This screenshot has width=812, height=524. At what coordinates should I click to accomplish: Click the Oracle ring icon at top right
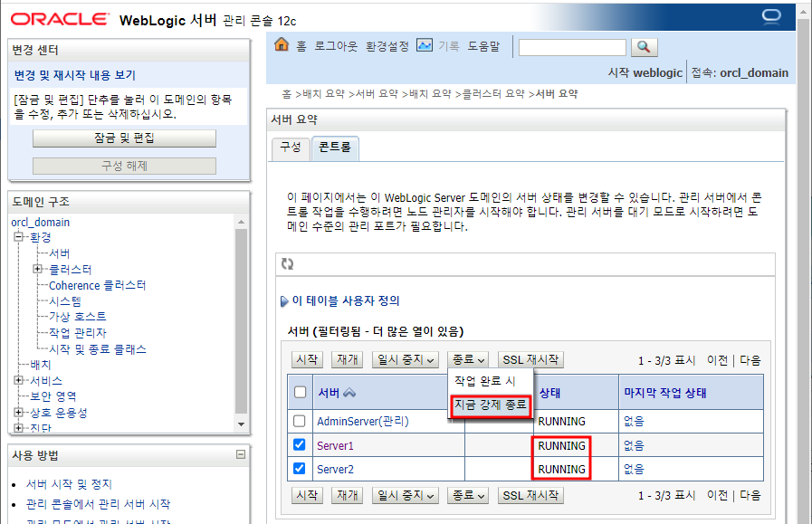[x=771, y=16]
